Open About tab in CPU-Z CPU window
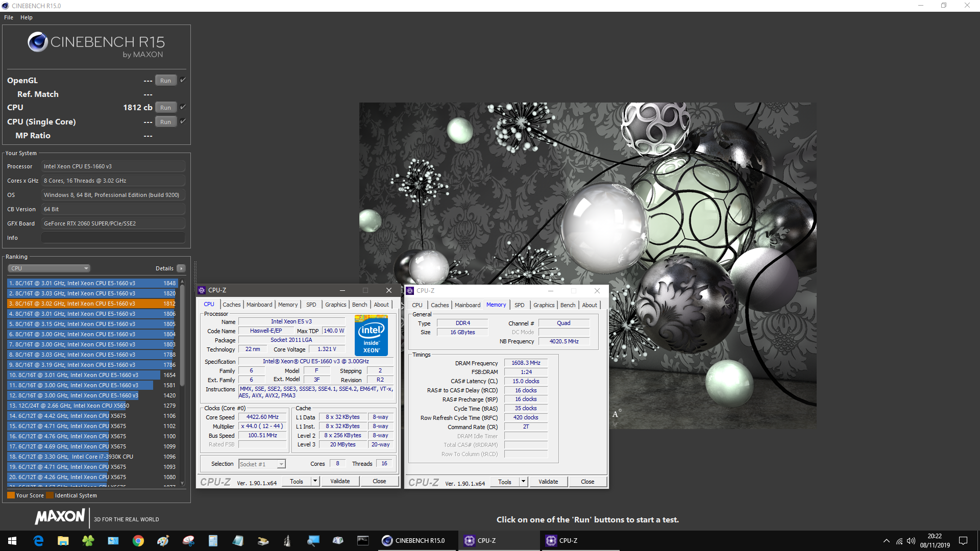The image size is (980, 551). 381,305
